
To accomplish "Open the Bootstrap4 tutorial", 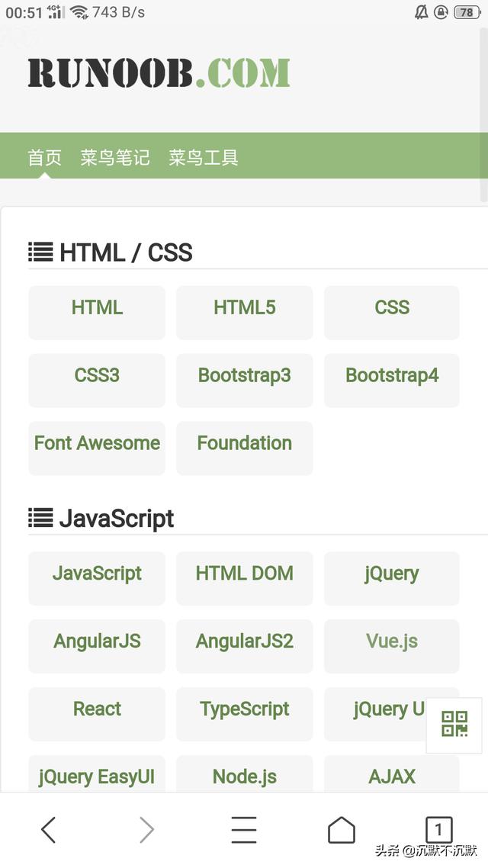I will pyautogui.click(x=392, y=381).
